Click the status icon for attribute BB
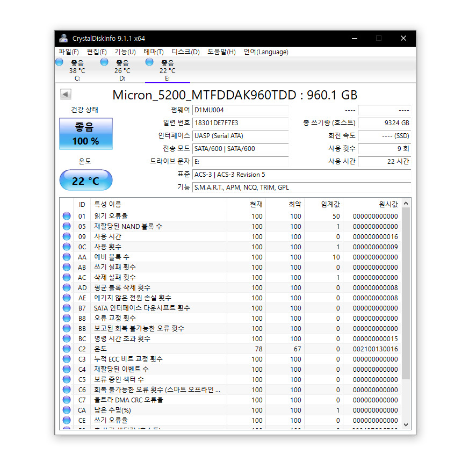This screenshot has height=476, width=476. [x=67, y=328]
